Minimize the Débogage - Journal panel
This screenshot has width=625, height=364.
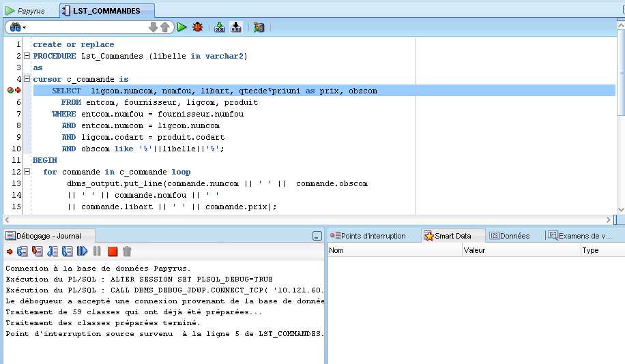pos(317,236)
